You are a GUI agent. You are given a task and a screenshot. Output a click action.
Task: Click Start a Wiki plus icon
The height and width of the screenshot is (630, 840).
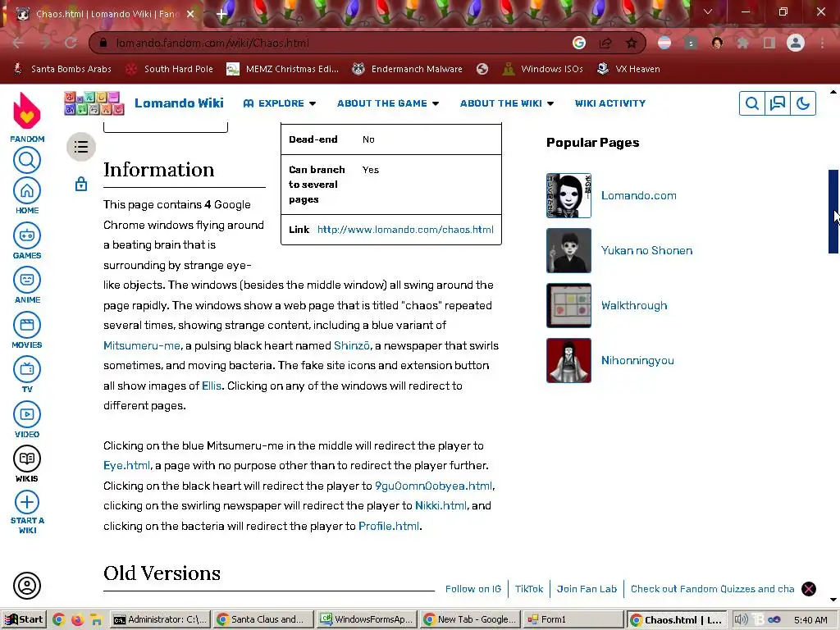pos(27,503)
